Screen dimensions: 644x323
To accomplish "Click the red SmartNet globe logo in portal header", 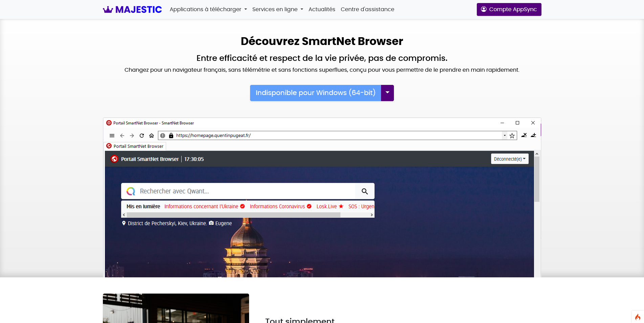I will click(x=115, y=159).
